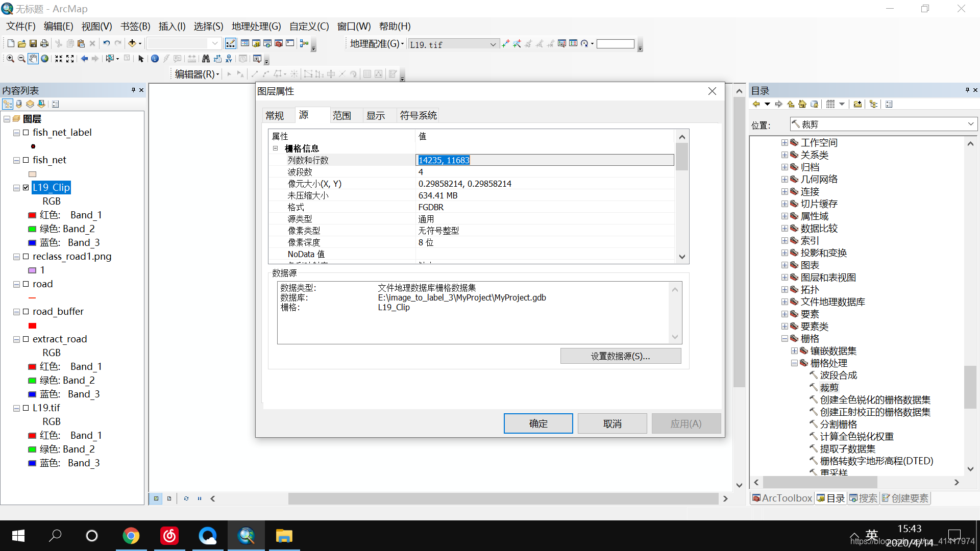Open the ArcToolbox window red toolbox icon
This screenshot has width=980, height=551.
tap(279, 43)
